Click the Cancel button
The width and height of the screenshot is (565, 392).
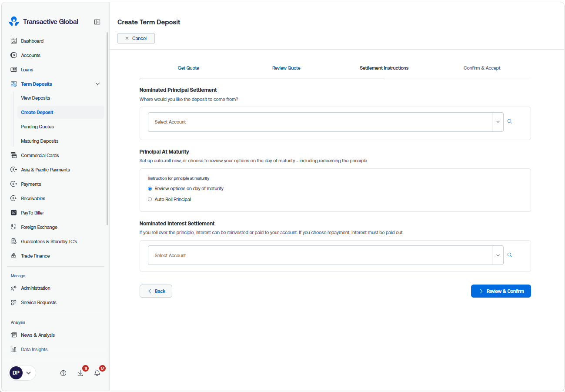pos(136,38)
